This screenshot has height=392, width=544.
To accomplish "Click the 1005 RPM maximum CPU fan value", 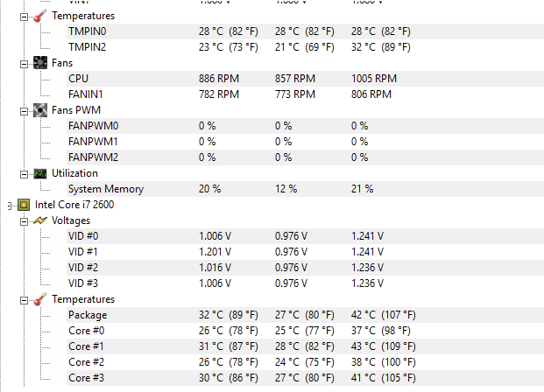I will tap(374, 79).
